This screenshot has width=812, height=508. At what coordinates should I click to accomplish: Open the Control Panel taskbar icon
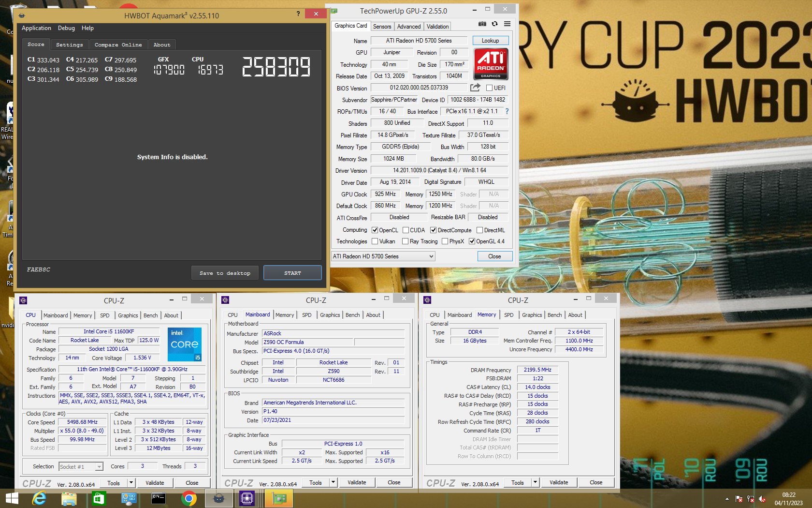pyautogui.click(x=129, y=498)
